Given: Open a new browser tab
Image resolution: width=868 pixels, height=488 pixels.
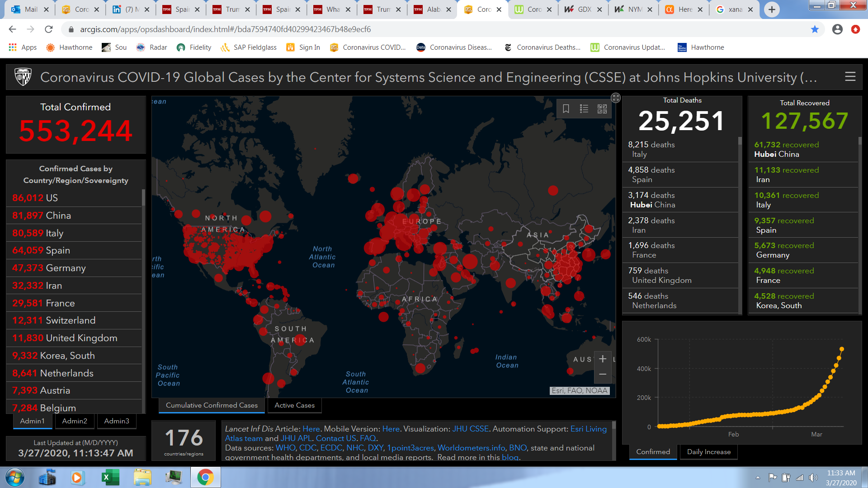Looking at the screenshot, I should point(772,9).
